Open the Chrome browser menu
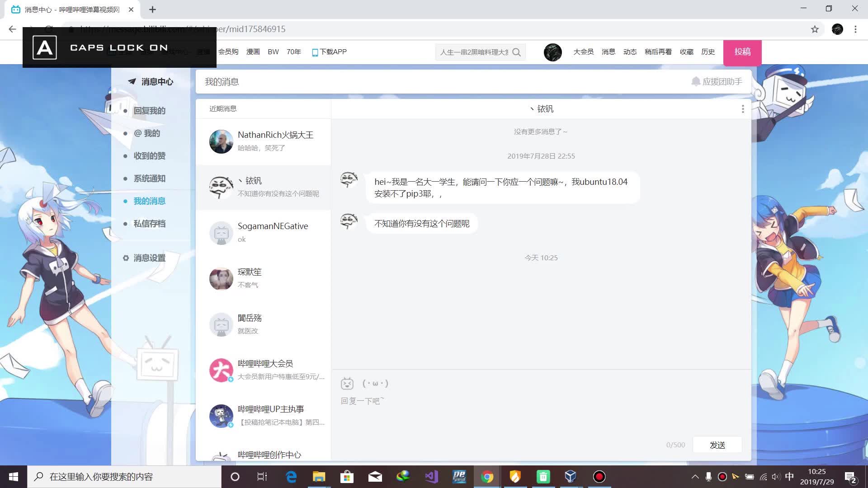 tap(855, 29)
